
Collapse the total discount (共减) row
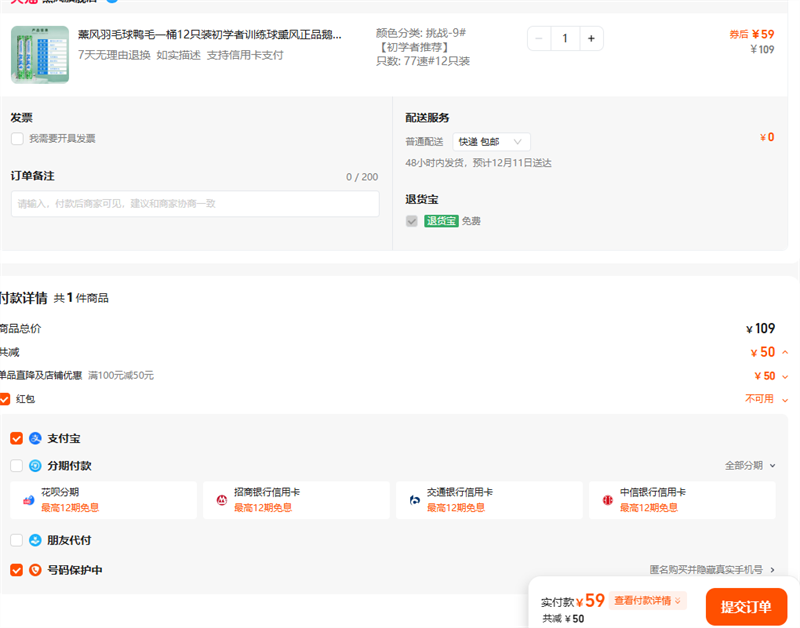pos(785,352)
